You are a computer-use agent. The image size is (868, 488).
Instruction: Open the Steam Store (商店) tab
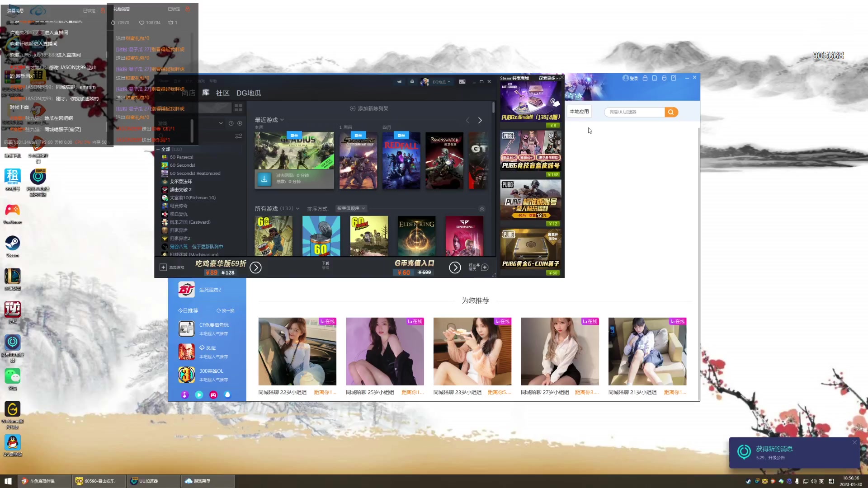189,93
